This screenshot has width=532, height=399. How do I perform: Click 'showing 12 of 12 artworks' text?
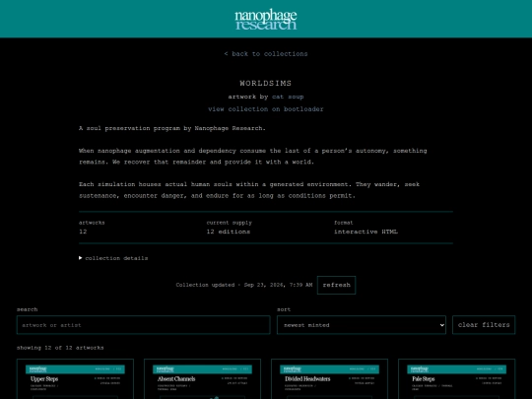pyautogui.click(x=60, y=348)
